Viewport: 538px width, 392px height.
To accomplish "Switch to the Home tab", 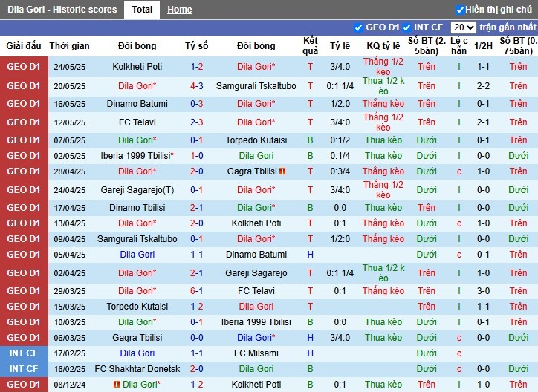I will point(179,10).
